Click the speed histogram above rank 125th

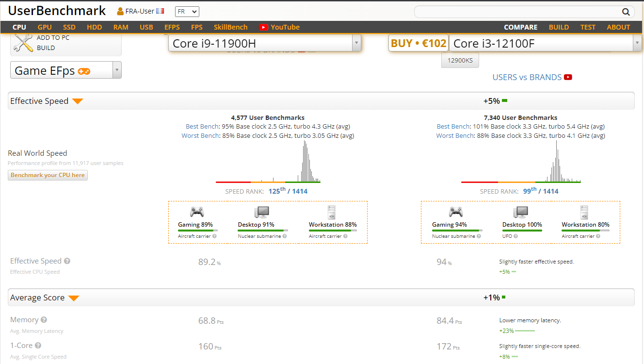268,162
